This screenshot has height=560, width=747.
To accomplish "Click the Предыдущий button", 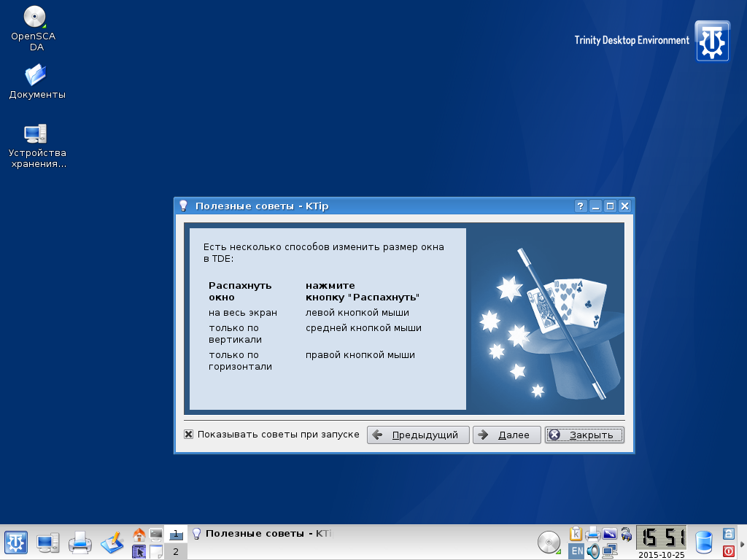I will (418, 435).
